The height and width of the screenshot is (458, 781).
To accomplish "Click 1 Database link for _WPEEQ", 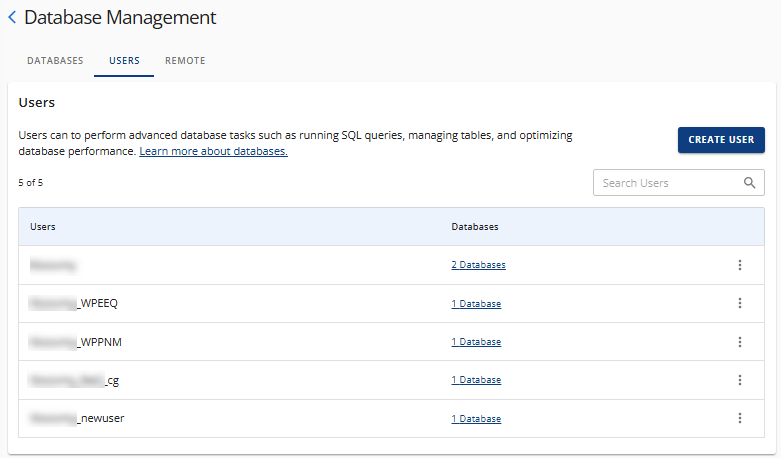I will click(x=476, y=304).
